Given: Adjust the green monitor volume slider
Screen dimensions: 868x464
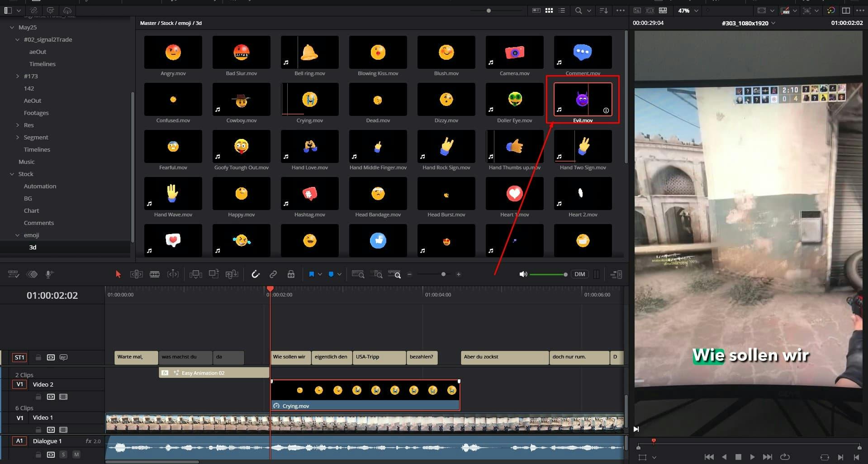Looking at the screenshot, I should point(549,274).
